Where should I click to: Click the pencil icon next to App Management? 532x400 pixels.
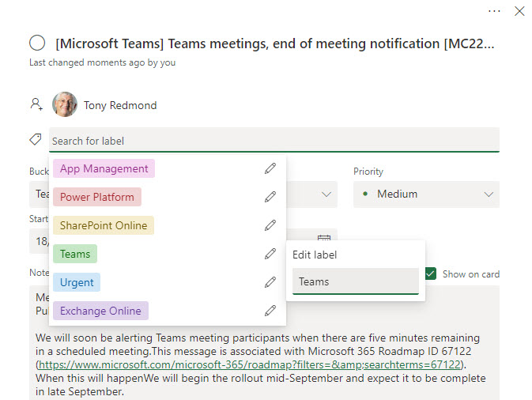[270, 168]
